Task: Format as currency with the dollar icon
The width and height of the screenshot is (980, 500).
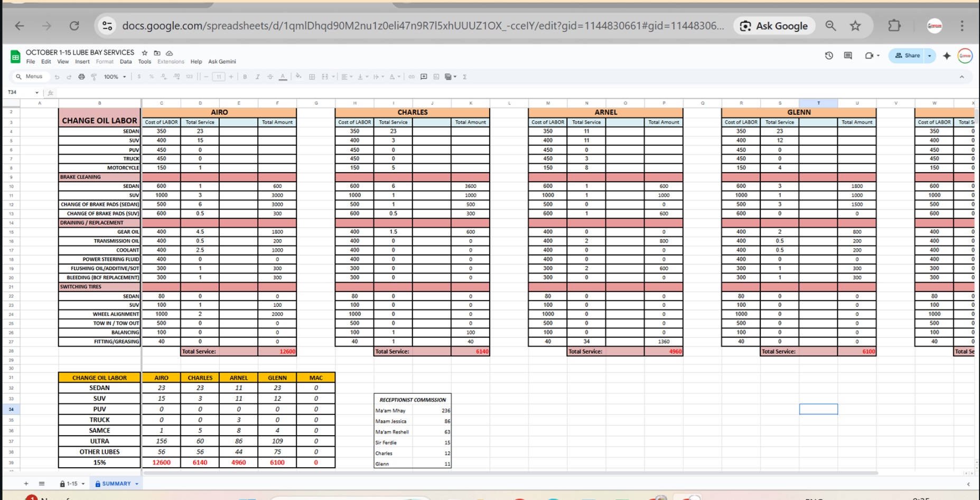Action: coord(139,77)
